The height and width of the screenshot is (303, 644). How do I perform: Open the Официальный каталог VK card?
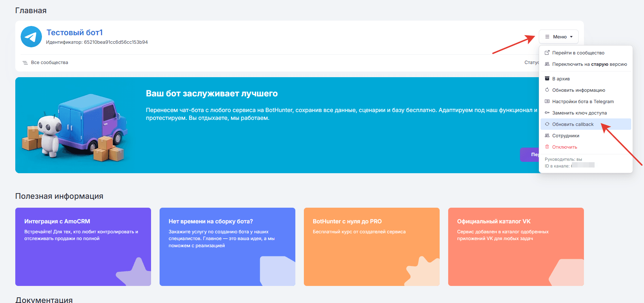click(x=516, y=247)
